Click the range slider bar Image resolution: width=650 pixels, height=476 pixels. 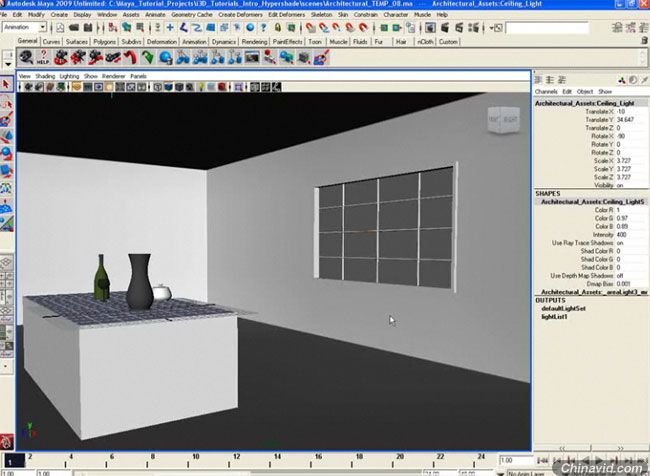pos(249,474)
